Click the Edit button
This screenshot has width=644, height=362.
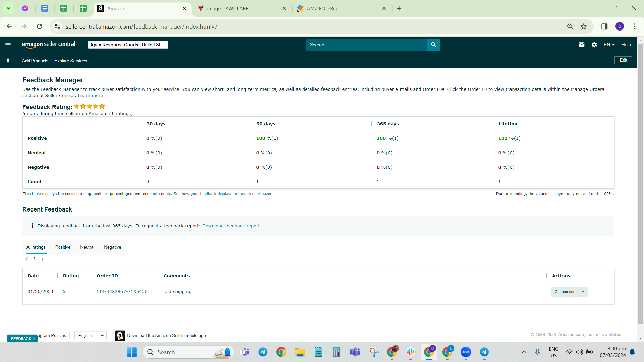point(623,60)
